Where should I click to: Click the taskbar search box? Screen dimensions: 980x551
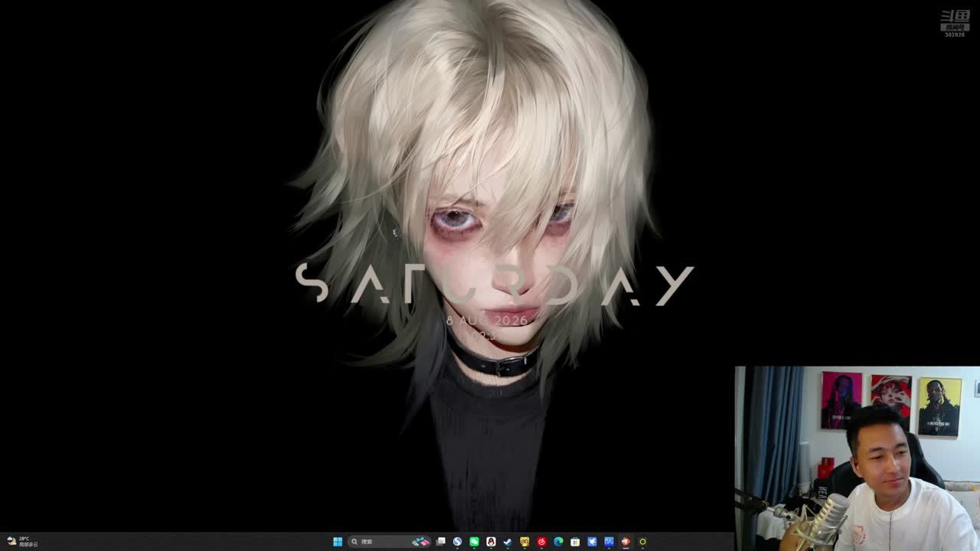pos(390,542)
